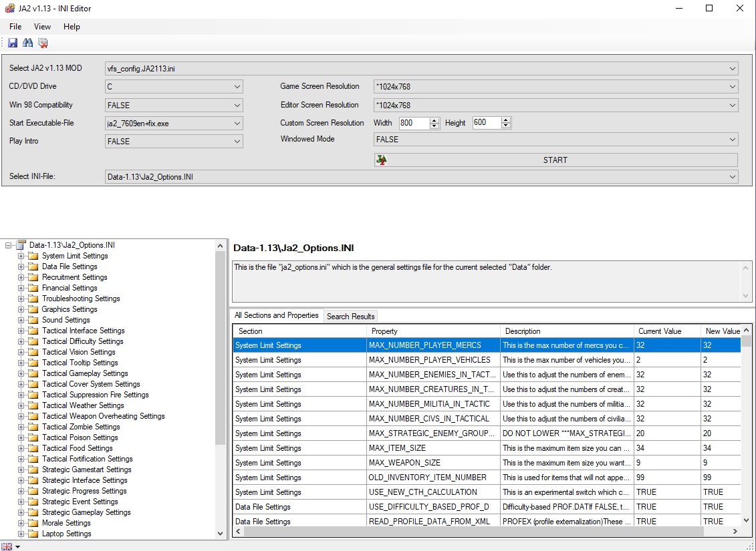
Task: Open the Start Executable-File dropdown
Action: (x=174, y=124)
